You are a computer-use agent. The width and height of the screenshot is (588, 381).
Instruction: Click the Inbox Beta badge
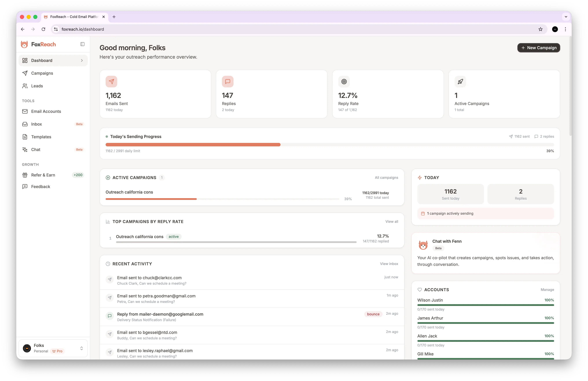click(x=79, y=124)
